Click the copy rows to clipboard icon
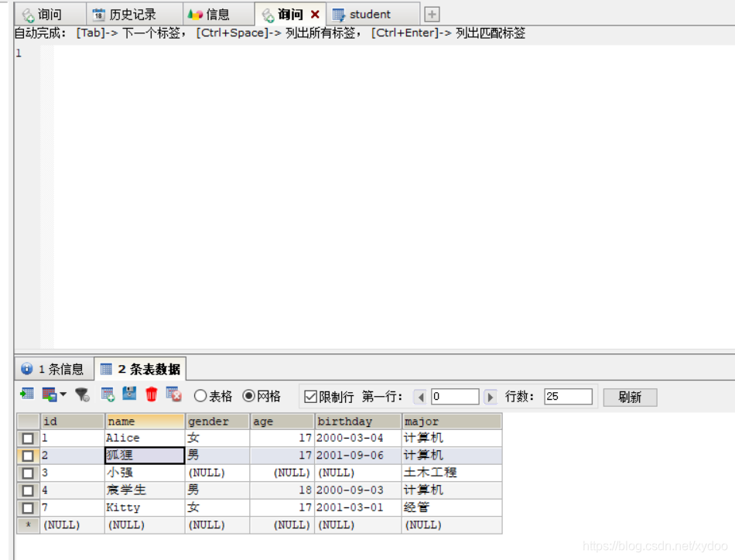Image resolution: width=735 pixels, height=560 pixels. click(x=50, y=395)
